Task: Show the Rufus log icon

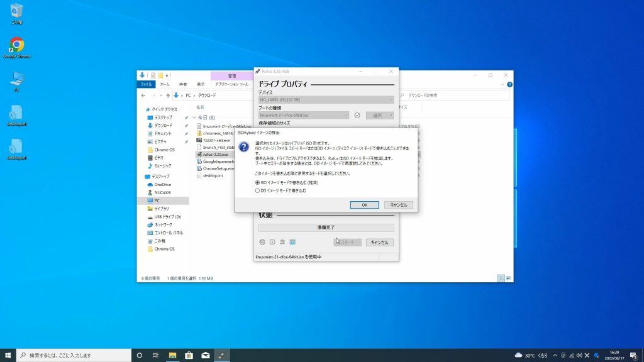Action: coord(292,242)
